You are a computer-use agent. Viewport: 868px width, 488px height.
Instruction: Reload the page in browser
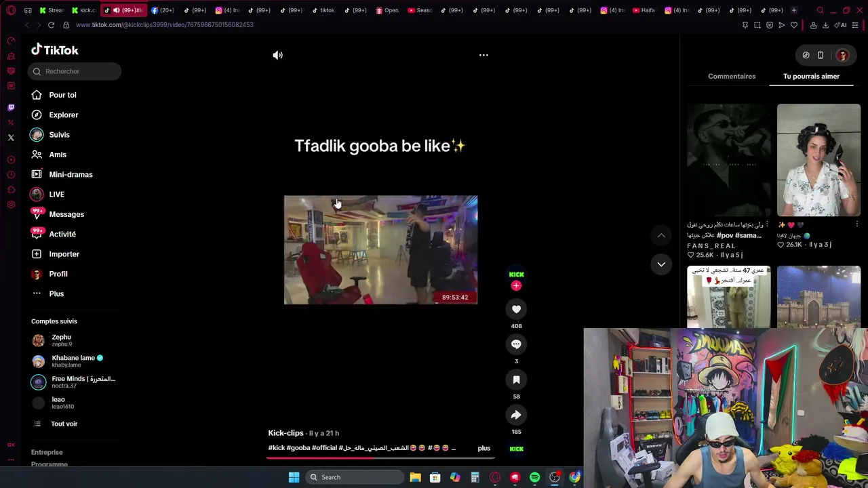[x=51, y=25]
